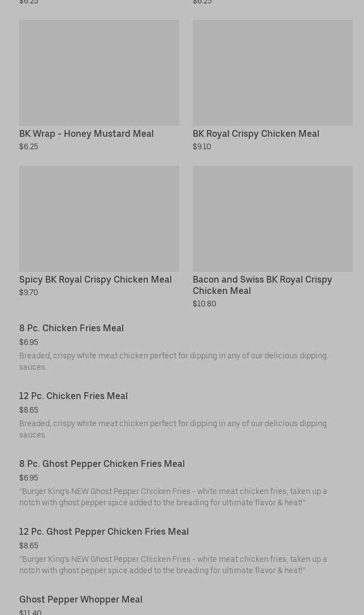Open the Bacon and Swiss BK Royal Crispy Chicken Meal title

(262, 285)
